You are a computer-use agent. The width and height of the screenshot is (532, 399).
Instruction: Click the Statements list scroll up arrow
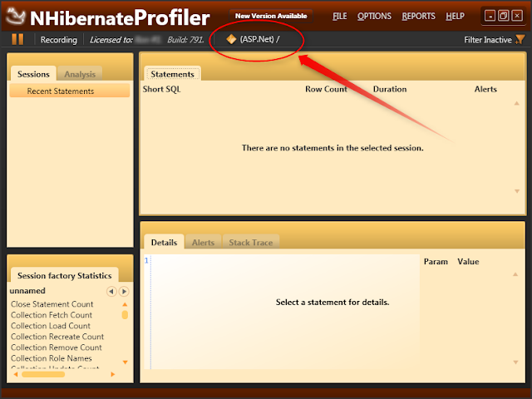coord(517,103)
